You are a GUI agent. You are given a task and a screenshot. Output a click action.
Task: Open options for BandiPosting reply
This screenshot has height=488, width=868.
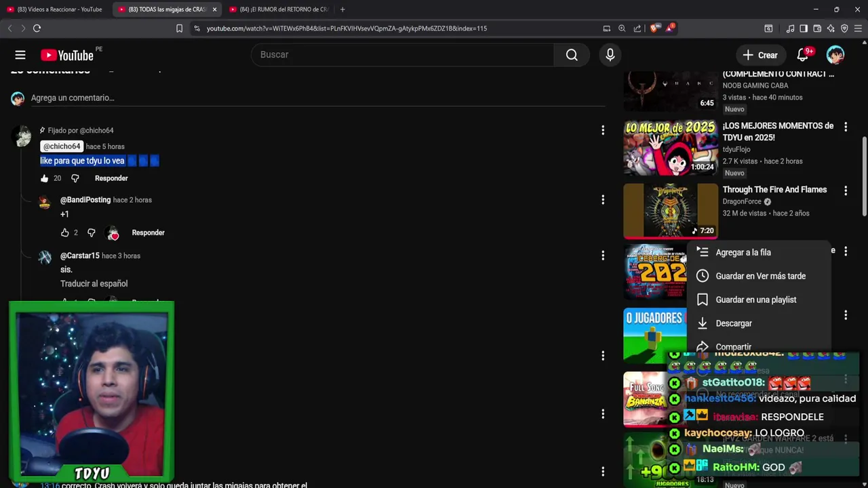603,200
